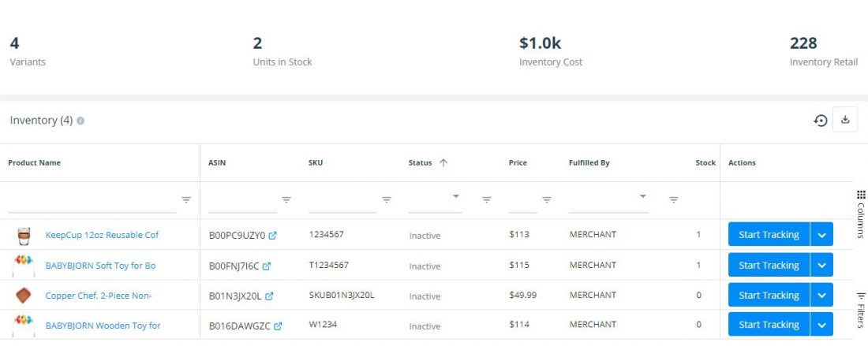Click the Copper Chef product thumbnail
868x346 pixels.
[23, 296]
